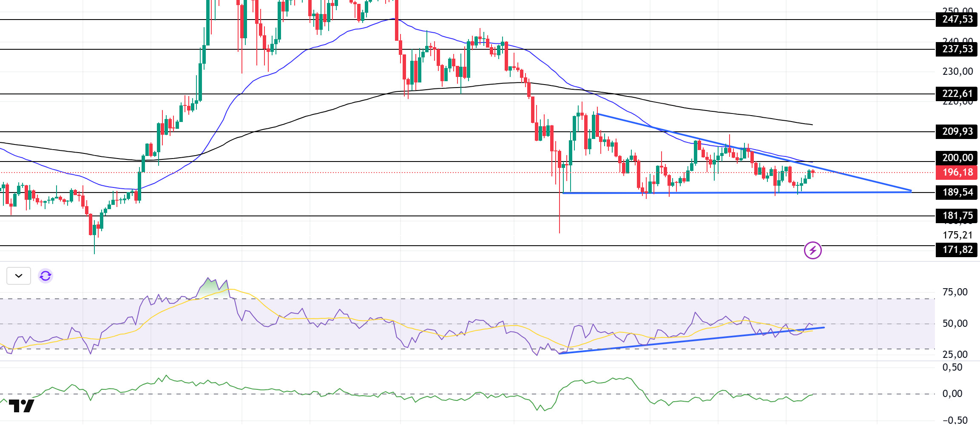Select the 209,93 price level label

pyautogui.click(x=957, y=132)
